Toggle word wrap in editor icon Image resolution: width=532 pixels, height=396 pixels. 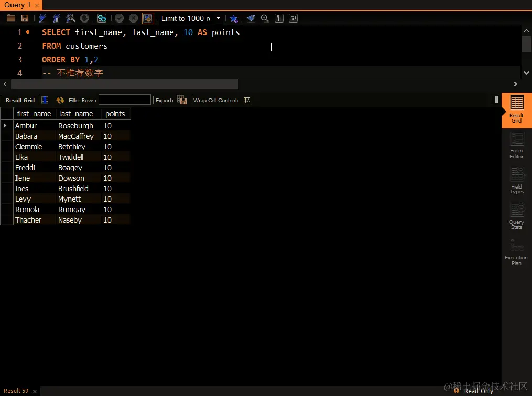coord(293,18)
